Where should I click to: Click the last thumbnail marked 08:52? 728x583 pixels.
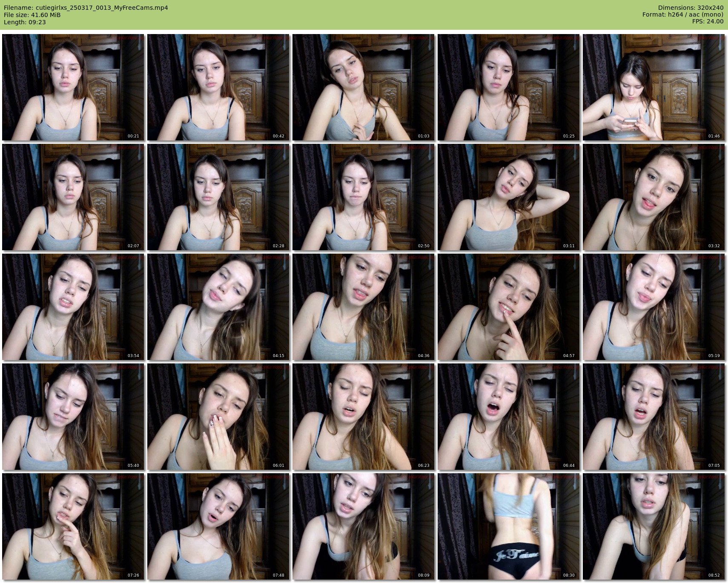[x=653, y=526]
